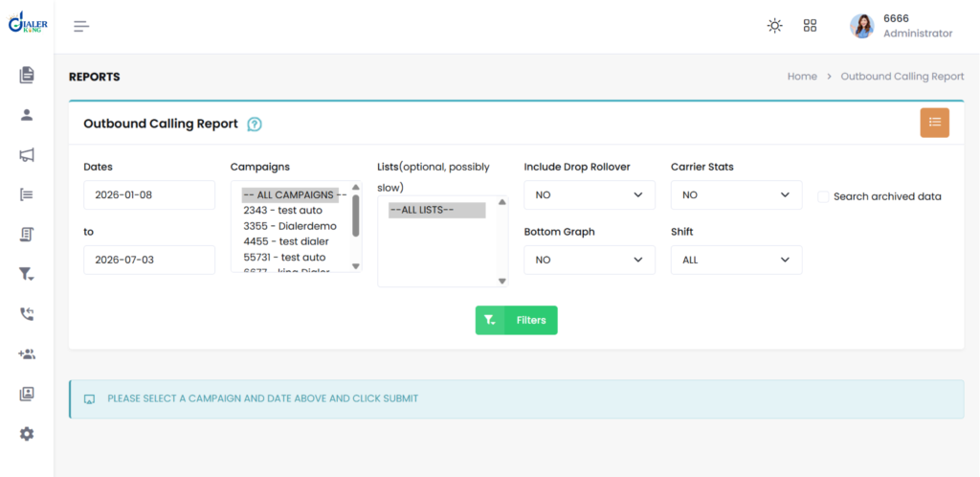
Task: Open the contacts album sidebar icon
Action: 26,394
